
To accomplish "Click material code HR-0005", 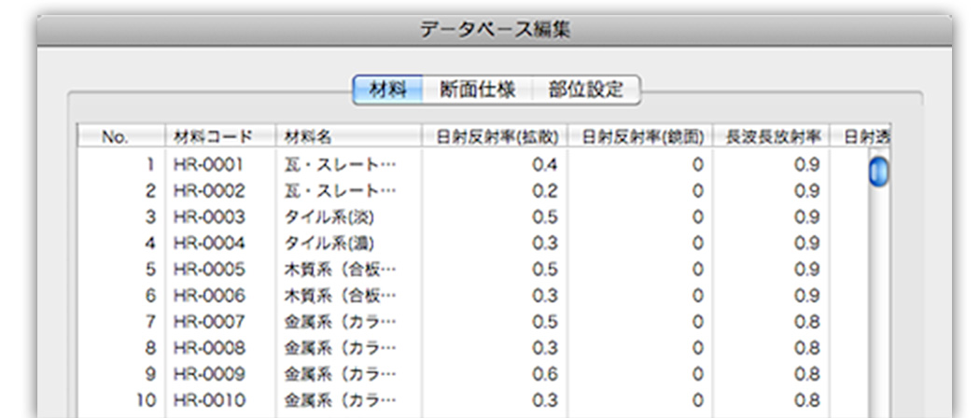I will click(x=208, y=270).
